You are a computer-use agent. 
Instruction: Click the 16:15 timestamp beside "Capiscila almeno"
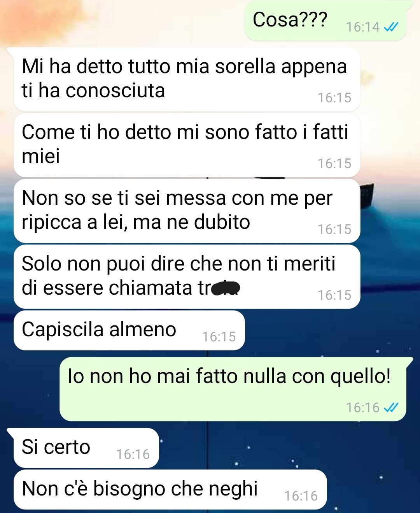tap(219, 337)
